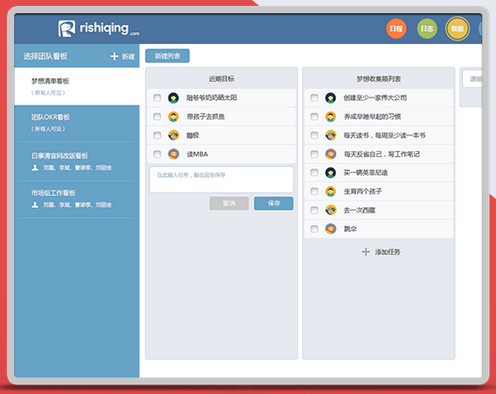Tick the 读MBA task checkbox
The image size is (496, 394).
tap(157, 154)
